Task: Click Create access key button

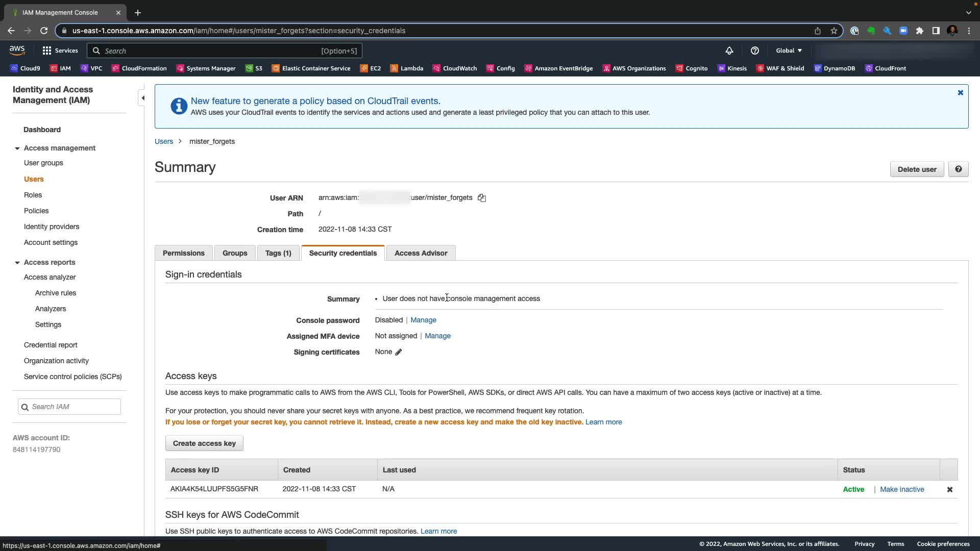Action: pos(204,443)
